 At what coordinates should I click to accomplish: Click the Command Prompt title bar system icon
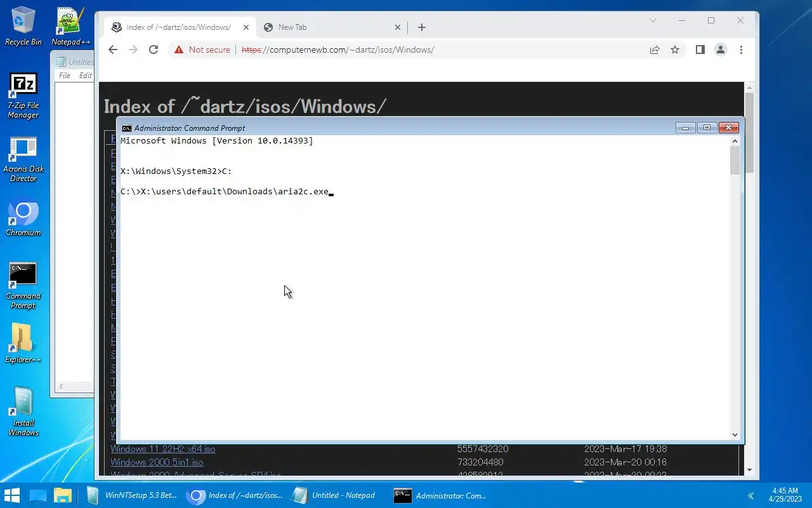pos(127,128)
